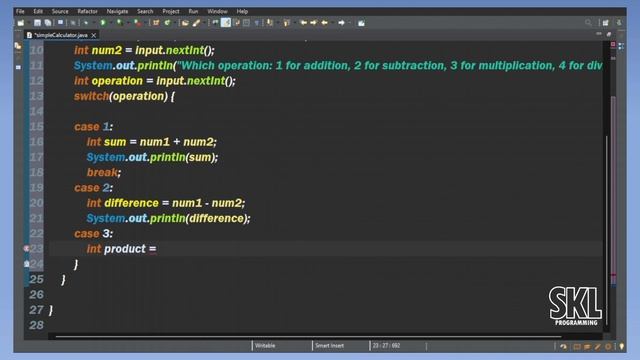
Task: Open the File menu
Action: (20, 11)
